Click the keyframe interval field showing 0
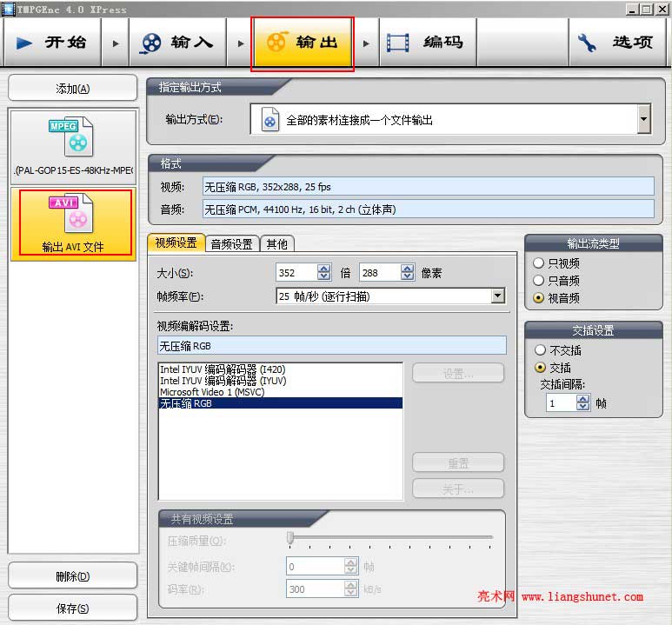 coord(316,566)
